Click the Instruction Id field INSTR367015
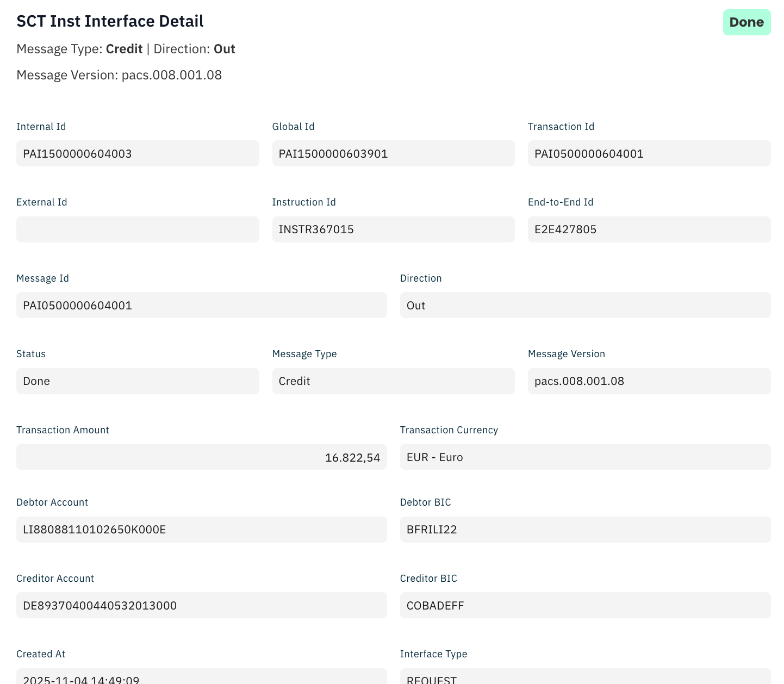 tap(393, 229)
